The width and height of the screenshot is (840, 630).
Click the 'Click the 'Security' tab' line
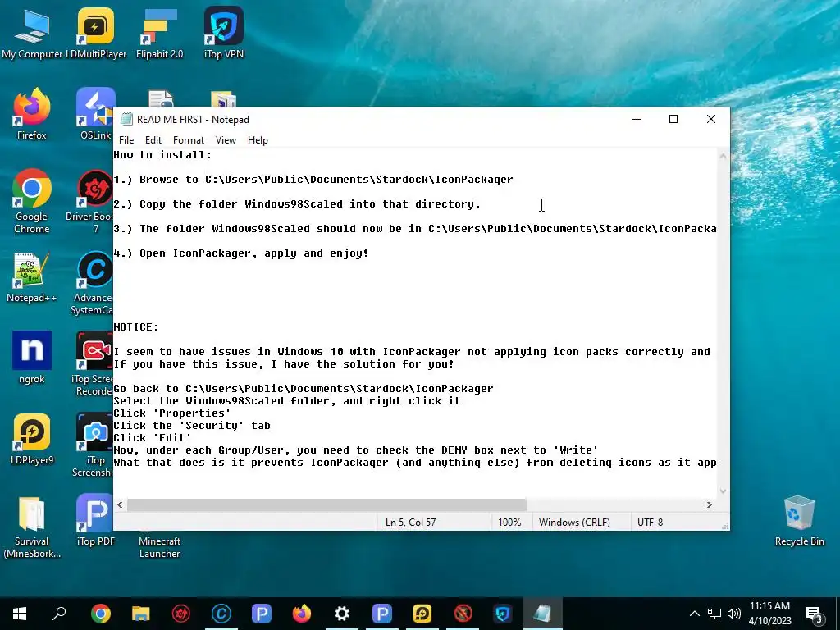pos(192,426)
